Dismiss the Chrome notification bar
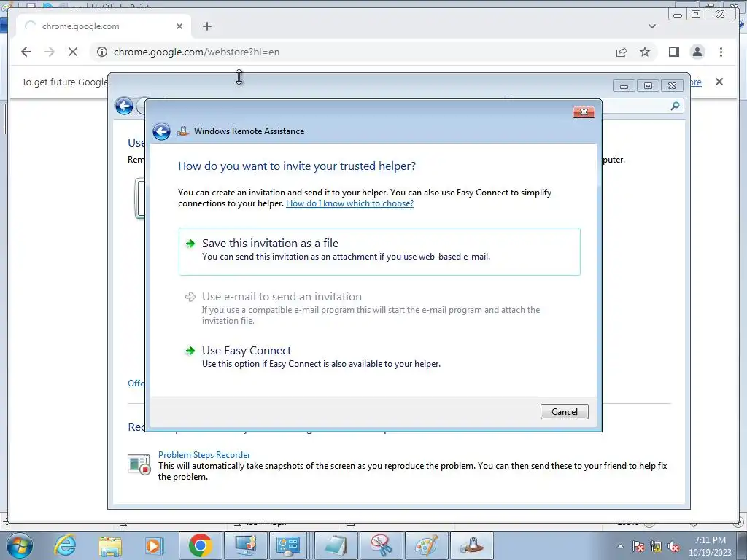Viewport: 747px width, 560px height. click(x=719, y=82)
